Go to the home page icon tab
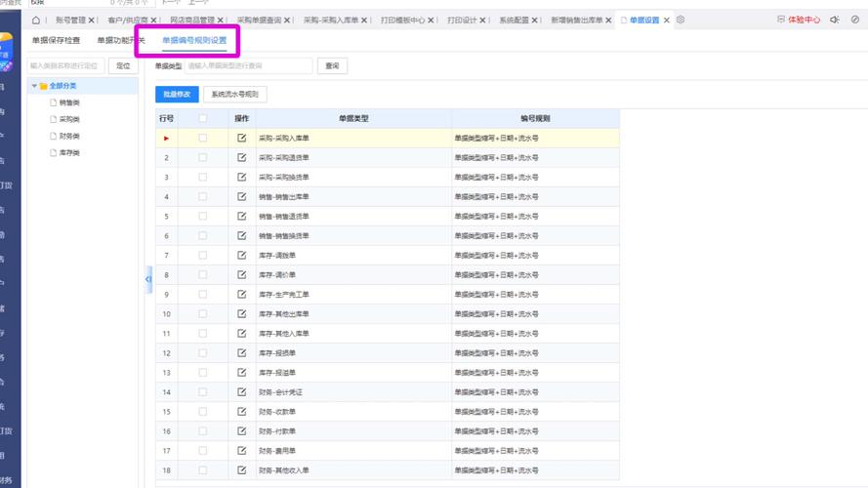 36,20
